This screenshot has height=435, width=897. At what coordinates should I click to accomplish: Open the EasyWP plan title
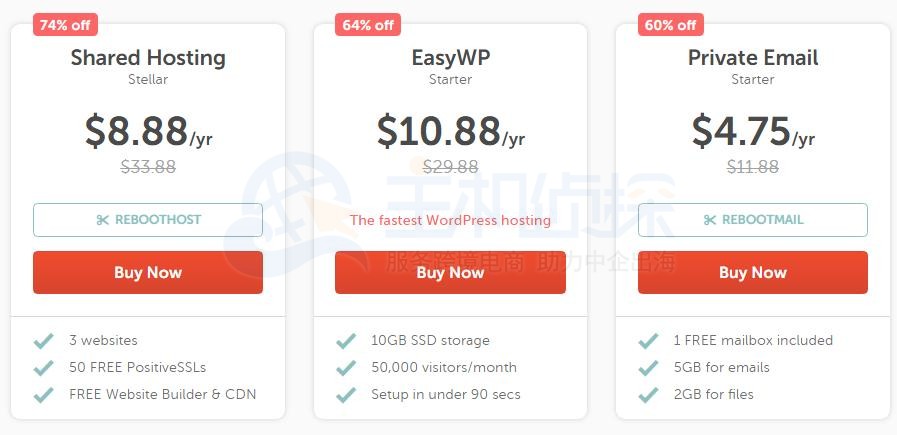point(450,58)
